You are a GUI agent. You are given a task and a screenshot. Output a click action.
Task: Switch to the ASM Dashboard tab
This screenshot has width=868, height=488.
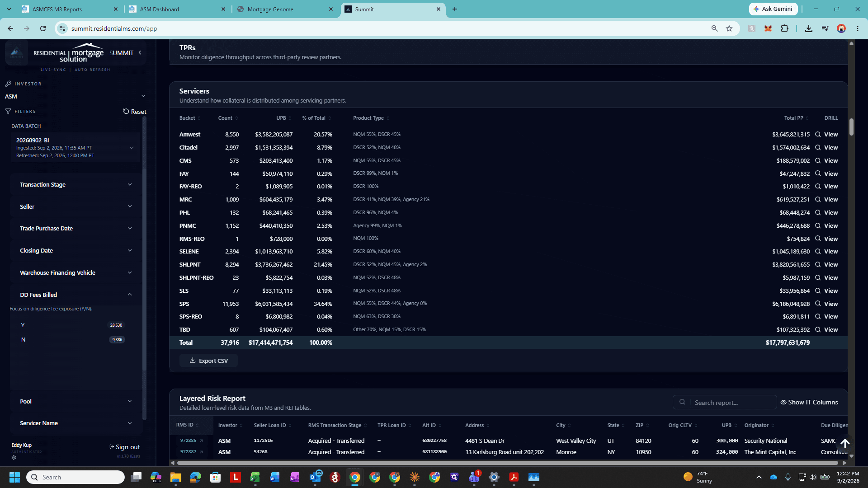click(177, 9)
